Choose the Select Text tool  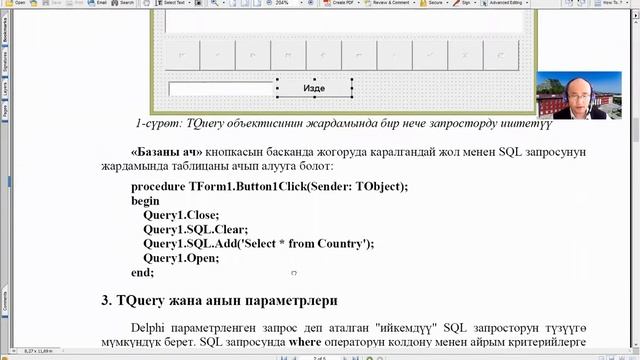tap(170, 2)
